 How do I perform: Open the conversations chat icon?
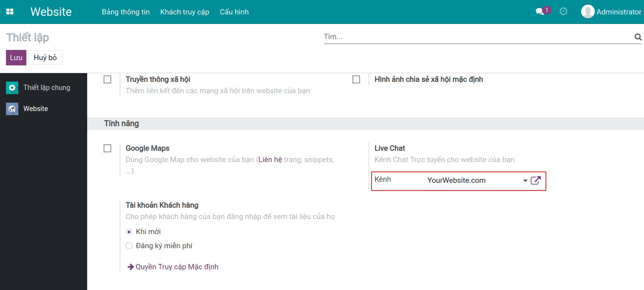(x=540, y=12)
